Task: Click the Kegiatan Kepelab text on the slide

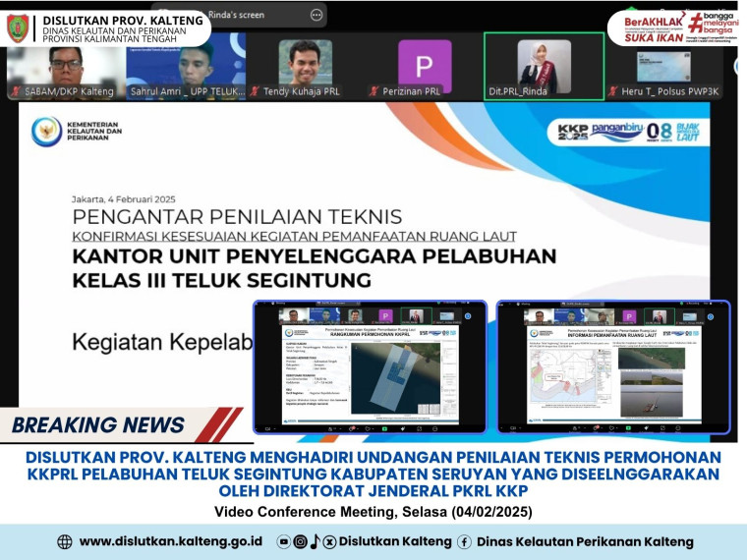Action: click(162, 342)
